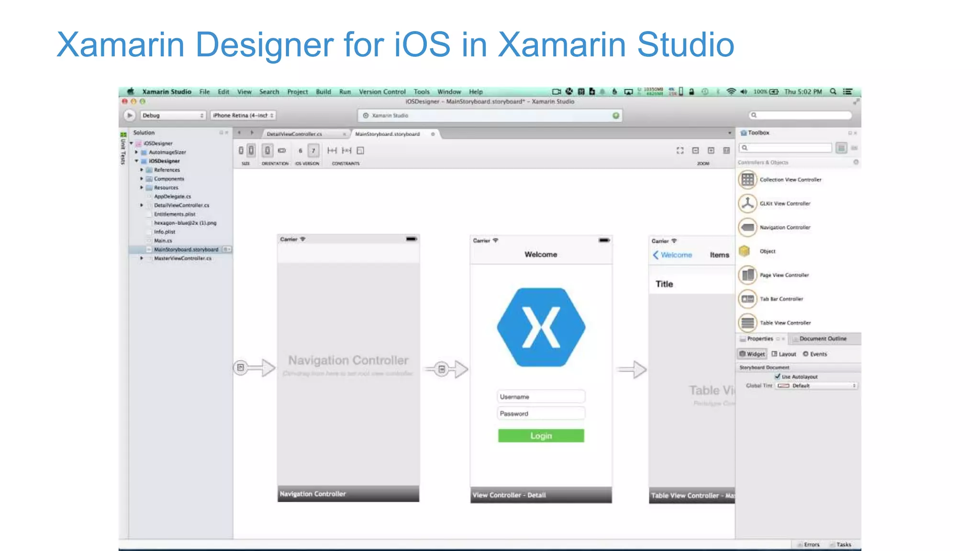The image size is (980, 551).
Task: Click the Password text field
Action: pos(541,413)
